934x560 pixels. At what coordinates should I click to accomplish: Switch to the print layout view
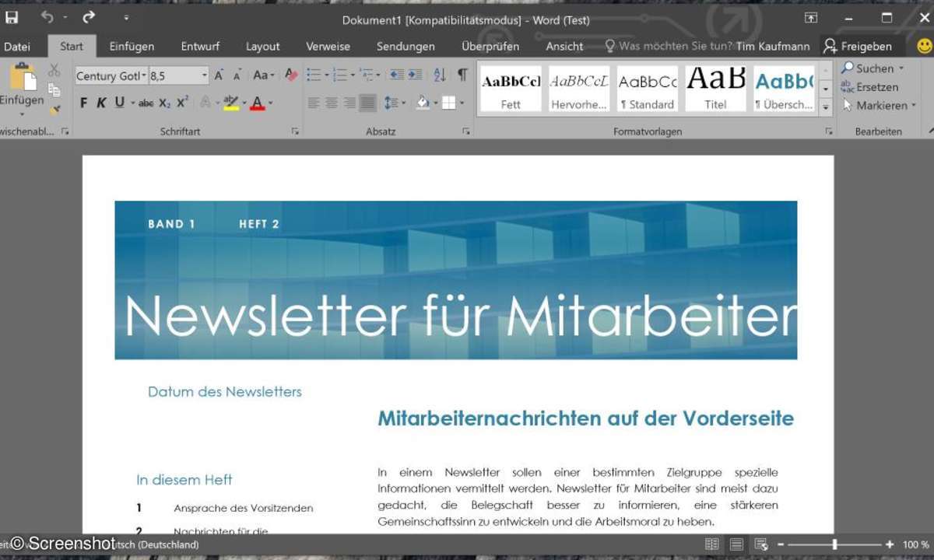(736, 544)
